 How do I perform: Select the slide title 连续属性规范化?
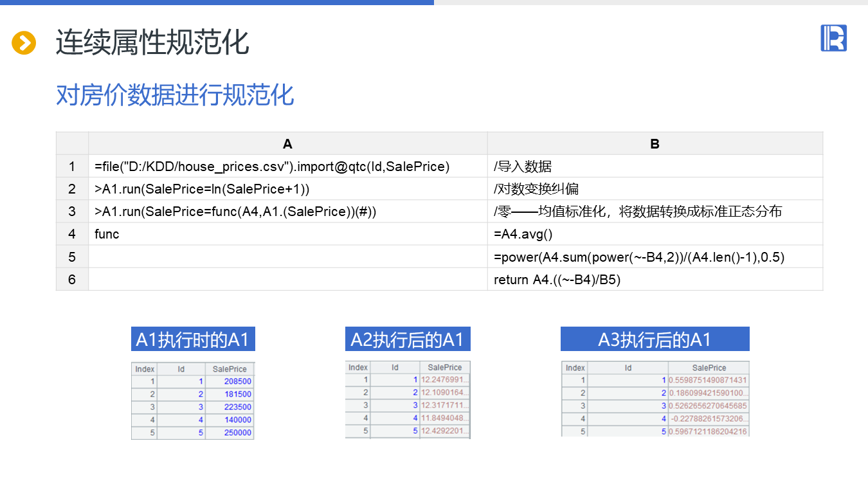[x=152, y=43]
